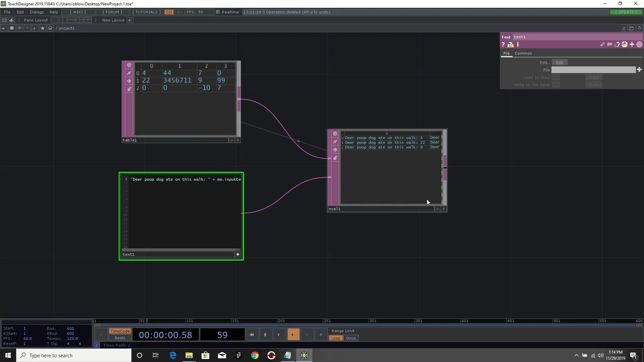Click the UPDATE button
Screen dimensions: 644x362
[626, 12]
